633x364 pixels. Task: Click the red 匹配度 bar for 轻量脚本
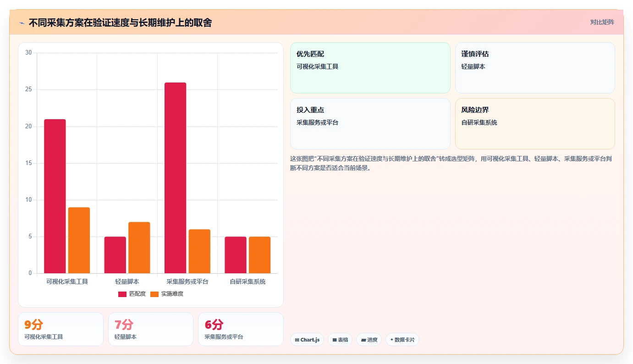(115, 255)
